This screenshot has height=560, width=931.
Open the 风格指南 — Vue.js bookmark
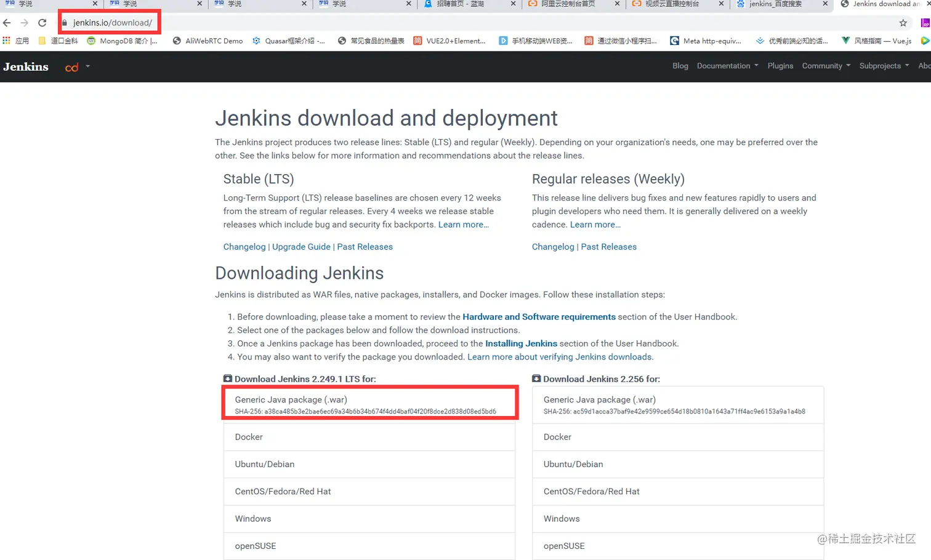coord(877,41)
